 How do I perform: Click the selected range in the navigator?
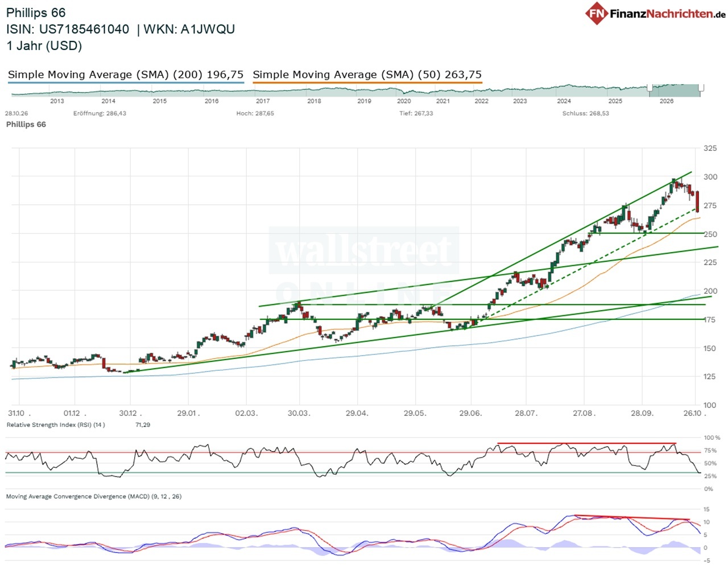pos(675,90)
